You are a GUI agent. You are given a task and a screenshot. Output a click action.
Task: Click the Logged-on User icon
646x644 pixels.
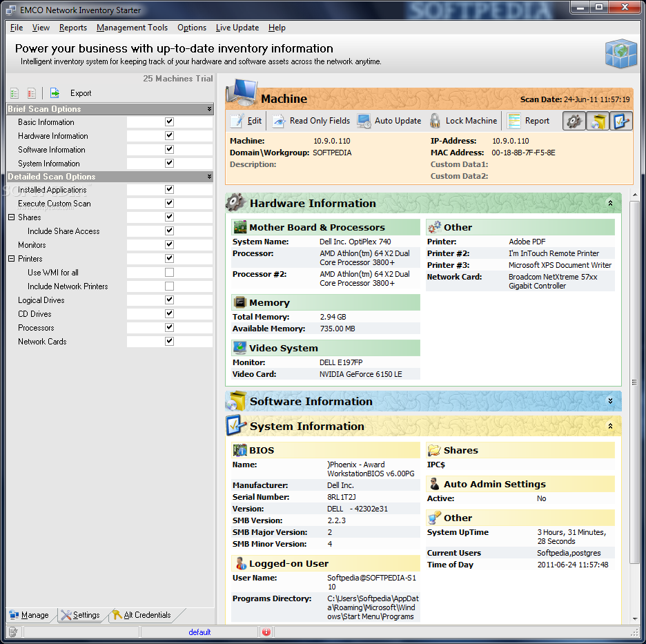click(x=241, y=563)
